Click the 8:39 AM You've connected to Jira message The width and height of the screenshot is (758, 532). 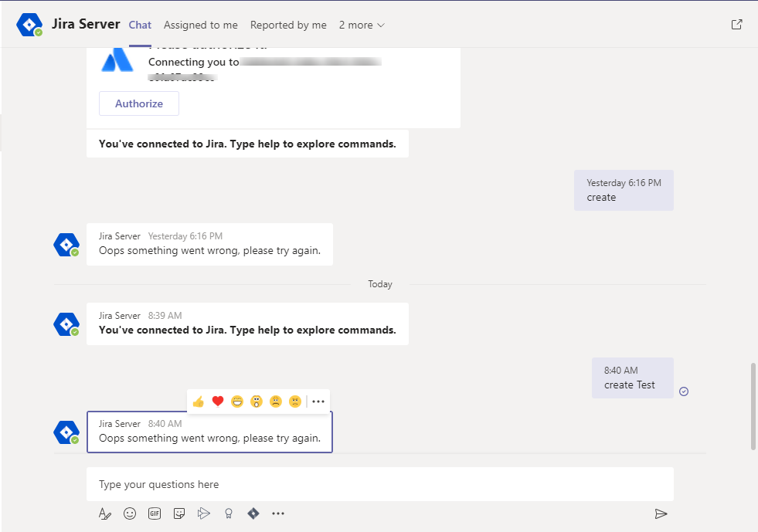(247, 324)
